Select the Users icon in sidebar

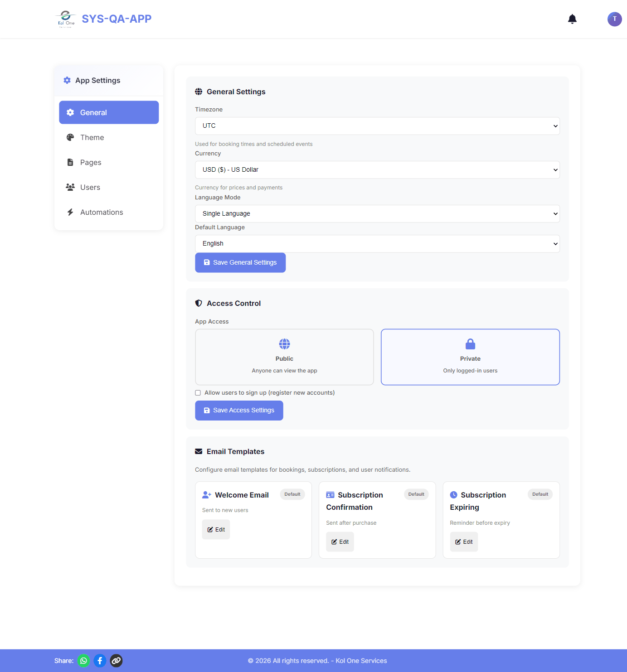coord(70,187)
